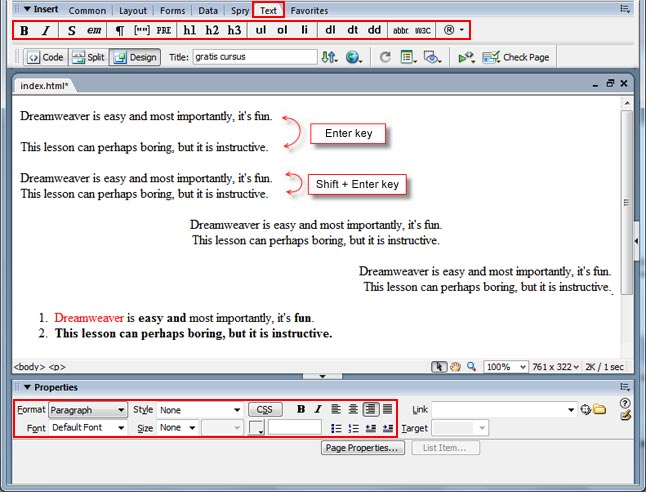Image resolution: width=646 pixels, height=492 pixels.
Task: Open Link field dropdown arrow
Action: click(x=571, y=410)
